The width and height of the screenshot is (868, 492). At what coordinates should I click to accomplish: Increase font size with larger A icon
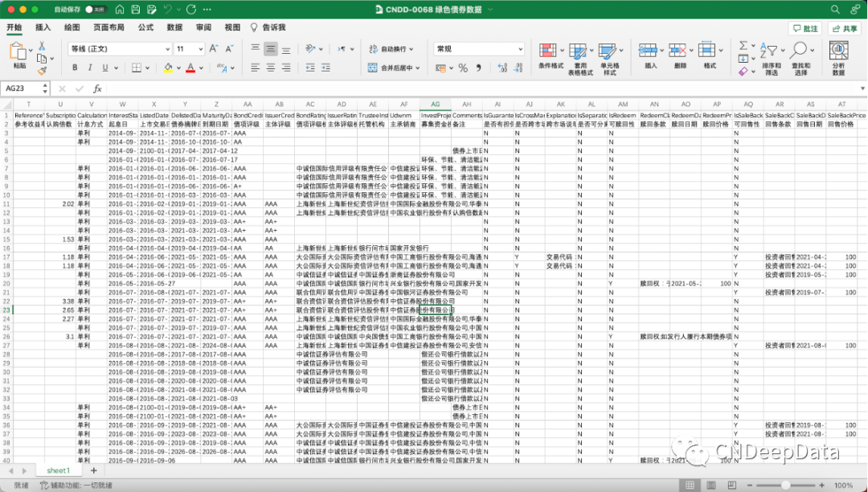[214, 49]
